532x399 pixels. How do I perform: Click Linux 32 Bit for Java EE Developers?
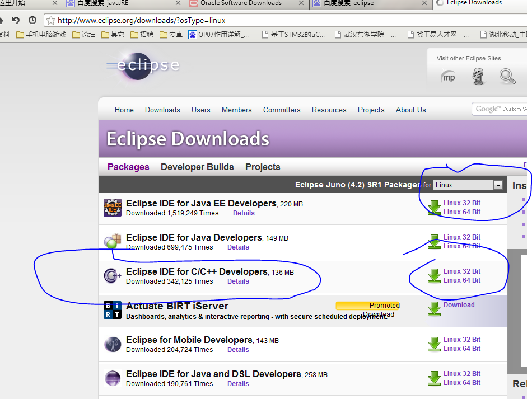(462, 203)
